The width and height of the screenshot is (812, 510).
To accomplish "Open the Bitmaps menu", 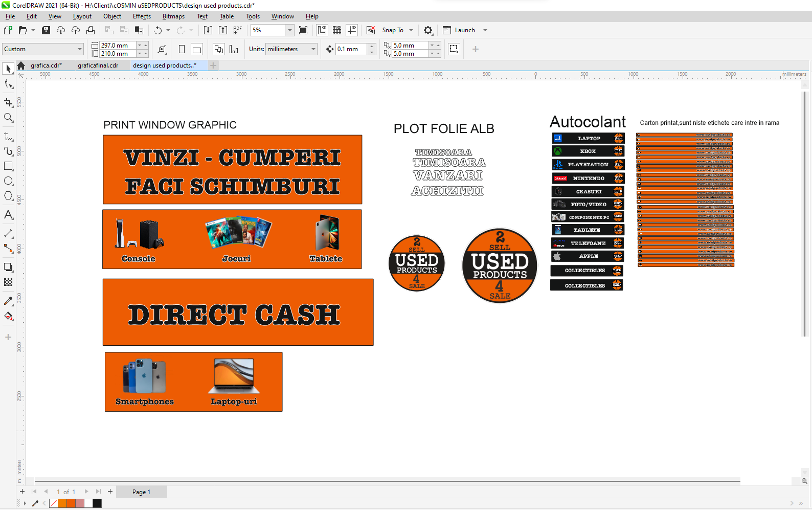I will click(x=173, y=16).
